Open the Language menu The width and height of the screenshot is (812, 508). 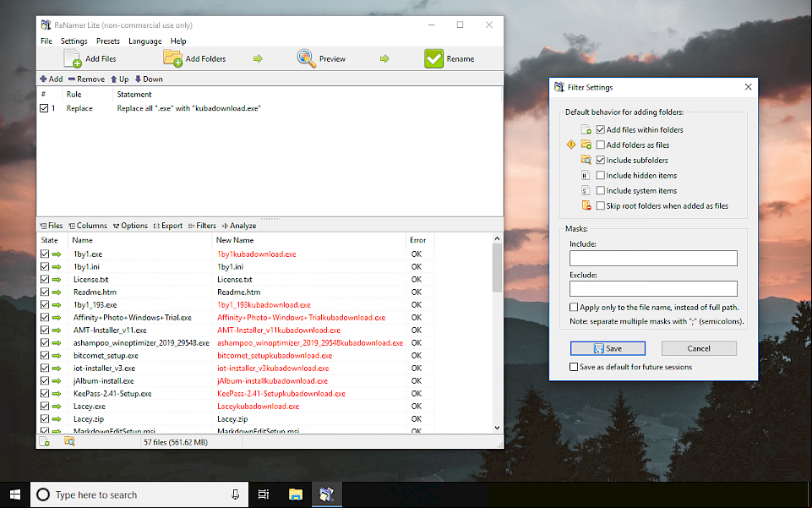pos(145,41)
